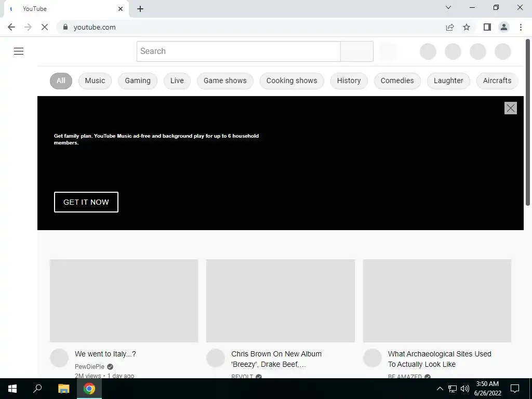The image size is (532, 399).
Task: Click the PewDiePie channel avatar placeholder
Action: point(59,358)
